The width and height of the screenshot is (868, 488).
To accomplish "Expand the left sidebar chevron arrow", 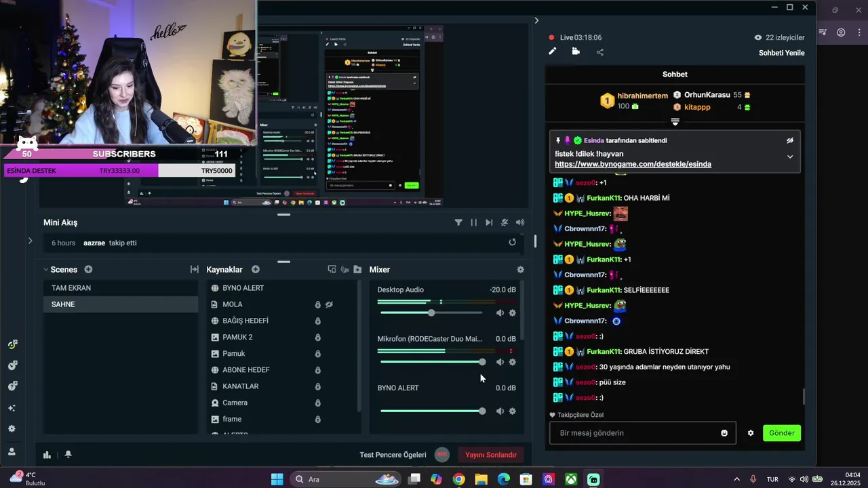I will (x=30, y=241).
